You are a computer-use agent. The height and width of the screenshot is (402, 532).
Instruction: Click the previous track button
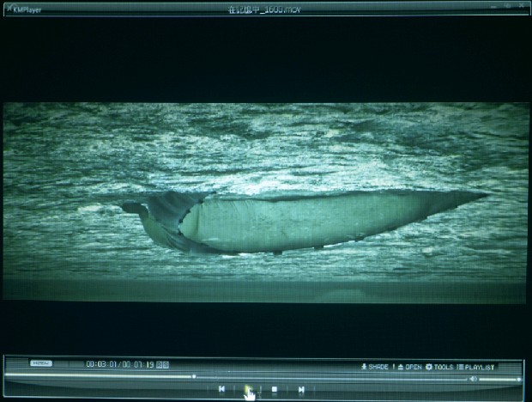[x=221, y=390]
